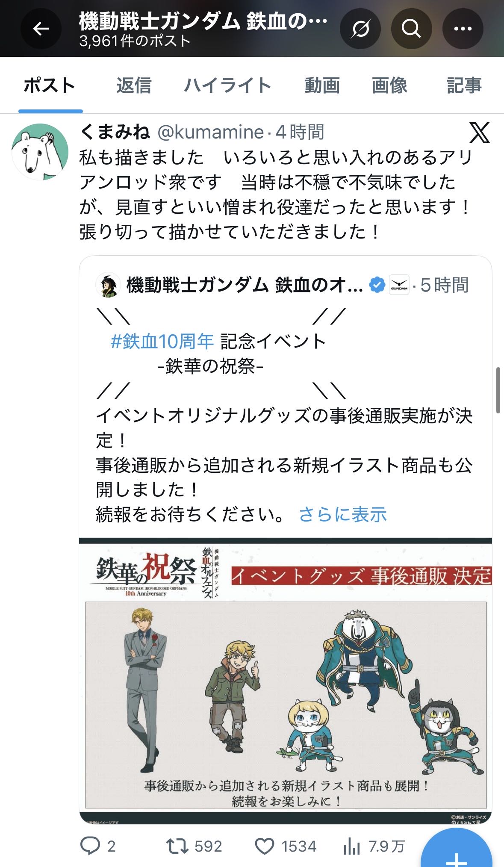
Task: Switch to the ハイライト tab
Action: coord(228,86)
